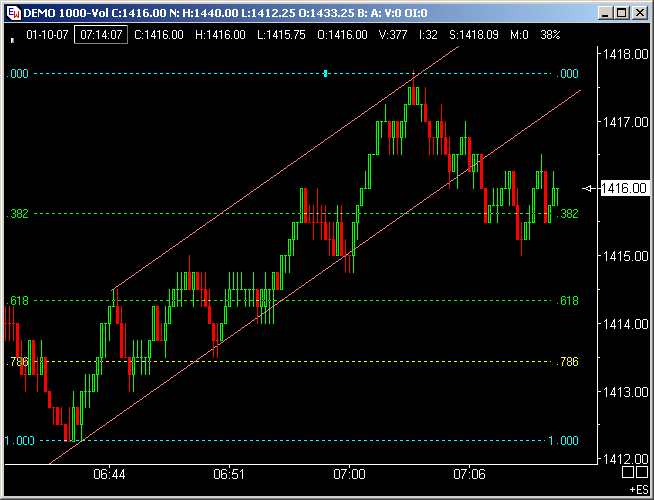This screenshot has width=654, height=500.
Task: Click the 1413.00 price axis label
Action: click(625, 392)
